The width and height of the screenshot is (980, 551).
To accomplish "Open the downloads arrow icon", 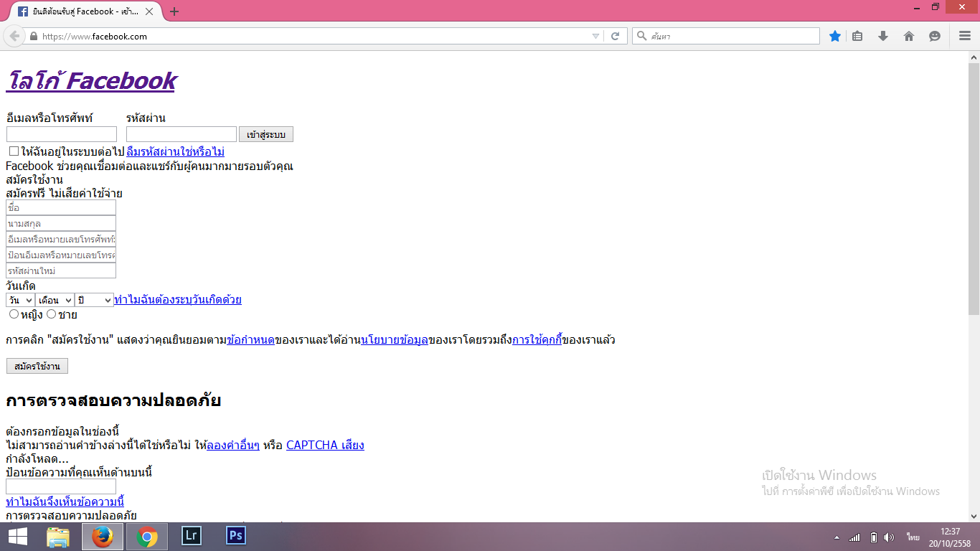I will (x=883, y=36).
